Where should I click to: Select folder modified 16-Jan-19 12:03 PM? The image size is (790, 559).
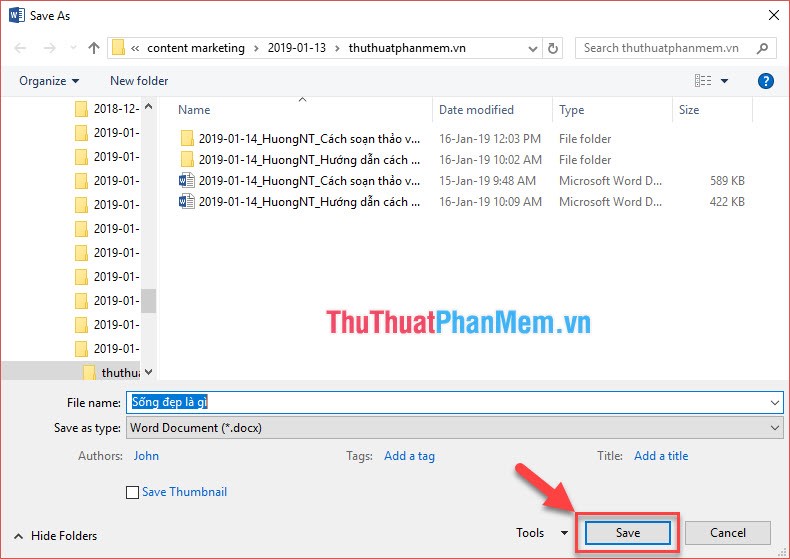click(462, 138)
